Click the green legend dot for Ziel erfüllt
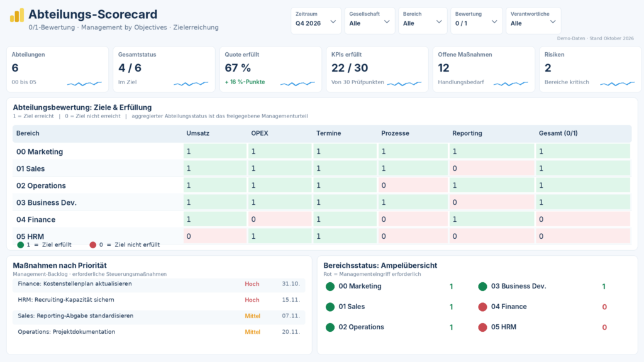 click(21, 245)
